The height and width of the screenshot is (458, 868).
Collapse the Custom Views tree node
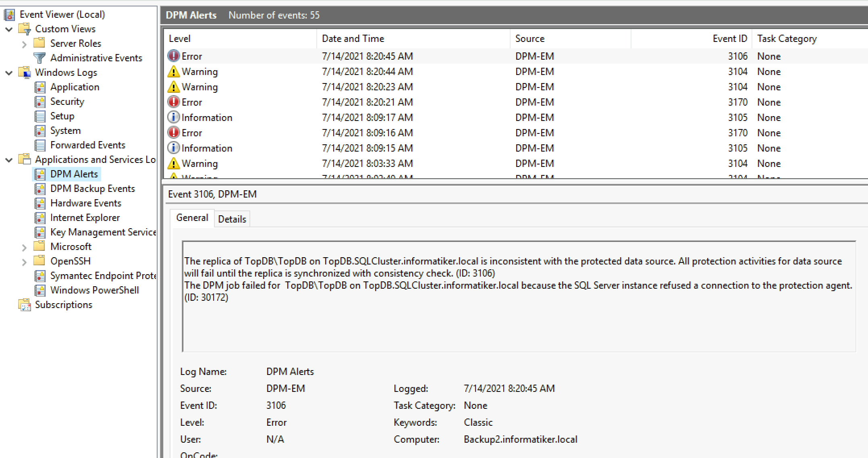point(9,29)
